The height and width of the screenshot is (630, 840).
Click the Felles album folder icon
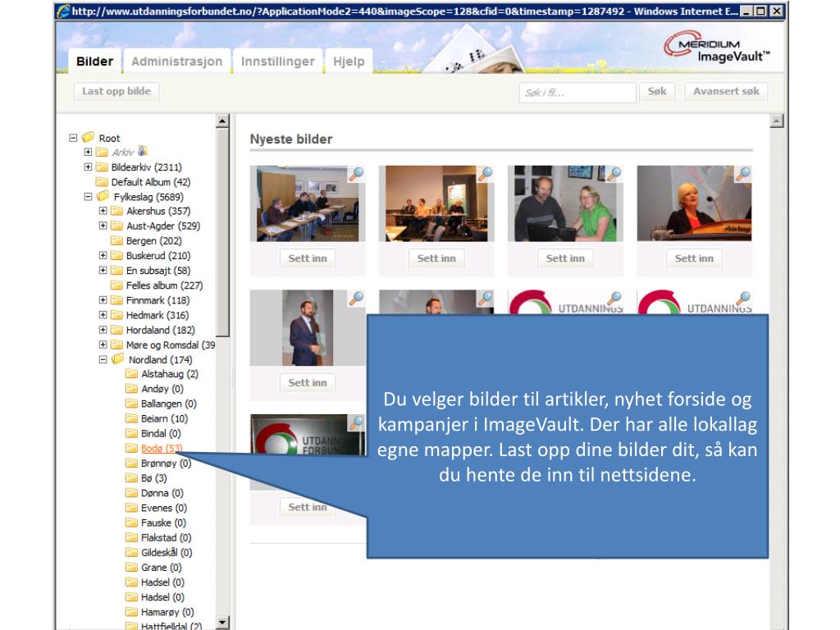click(x=116, y=285)
